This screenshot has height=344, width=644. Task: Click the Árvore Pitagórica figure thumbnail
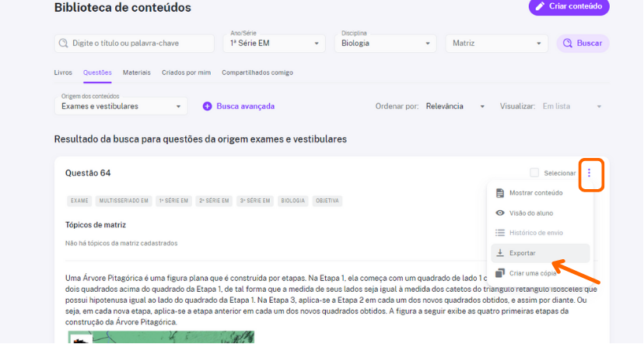point(162,337)
